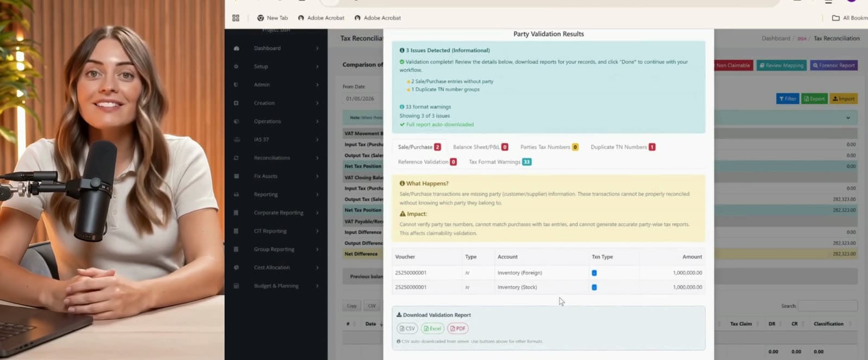This screenshot has width=868, height=360.
Task: Click the yellow Import button
Action: pyautogui.click(x=844, y=99)
